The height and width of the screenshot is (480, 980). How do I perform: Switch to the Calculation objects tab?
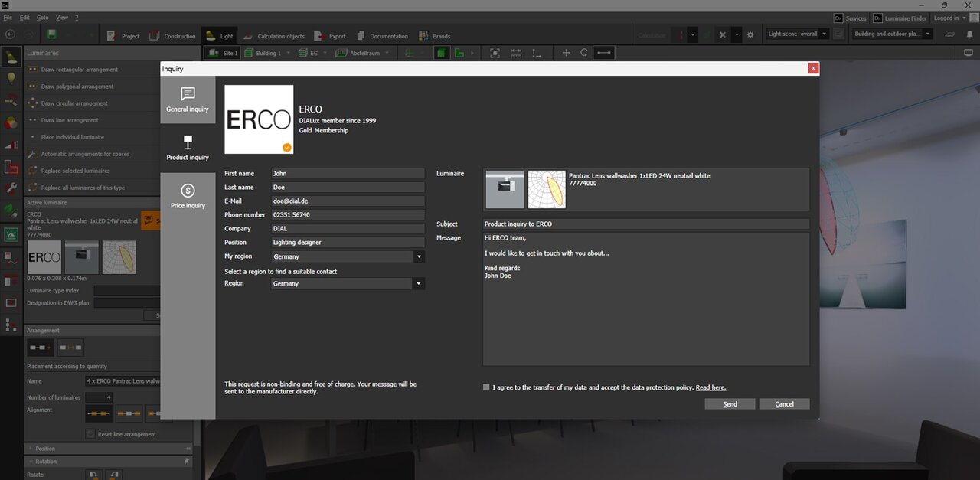274,36
